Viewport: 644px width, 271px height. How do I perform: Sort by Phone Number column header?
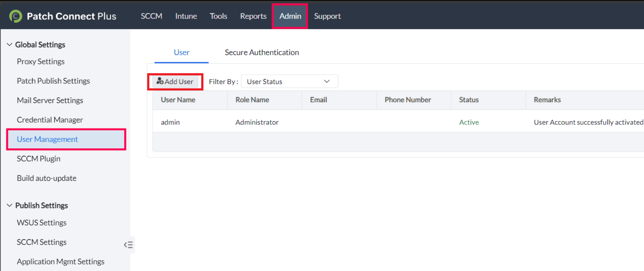pyautogui.click(x=408, y=100)
